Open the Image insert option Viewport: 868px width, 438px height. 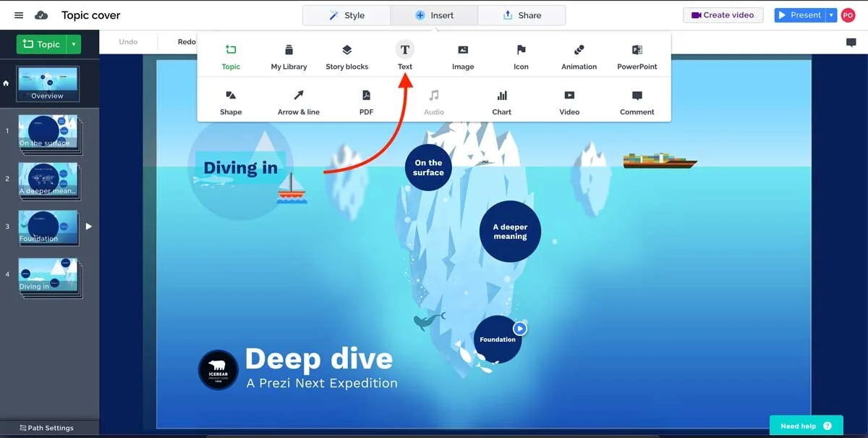point(462,54)
